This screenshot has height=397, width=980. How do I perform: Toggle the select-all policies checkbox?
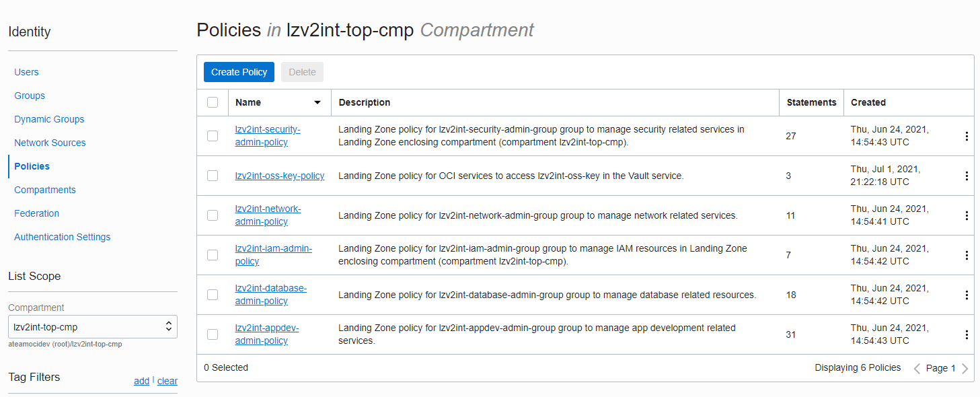pyautogui.click(x=213, y=102)
